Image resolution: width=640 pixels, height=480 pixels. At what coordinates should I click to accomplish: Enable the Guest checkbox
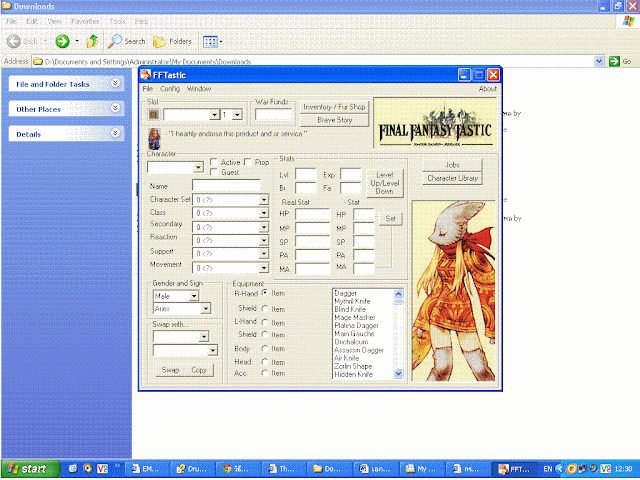click(213, 172)
